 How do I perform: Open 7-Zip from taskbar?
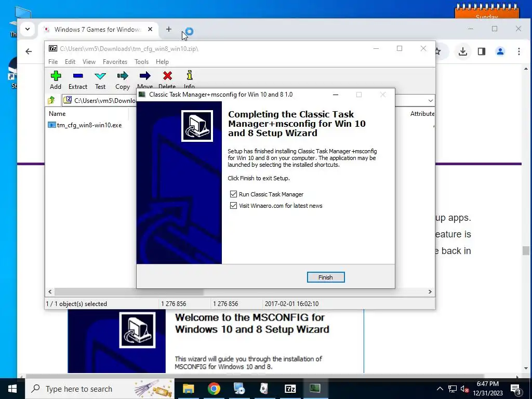pyautogui.click(x=290, y=389)
